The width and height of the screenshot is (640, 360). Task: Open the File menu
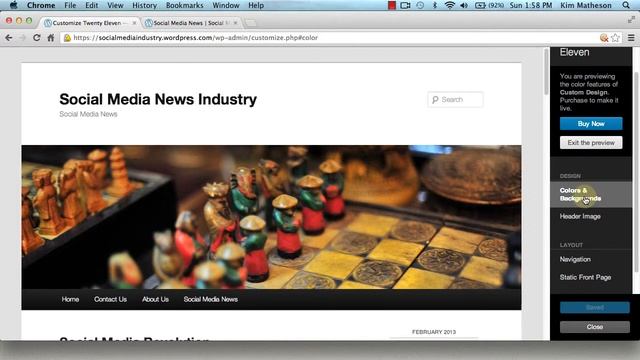[x=70, y=5]
